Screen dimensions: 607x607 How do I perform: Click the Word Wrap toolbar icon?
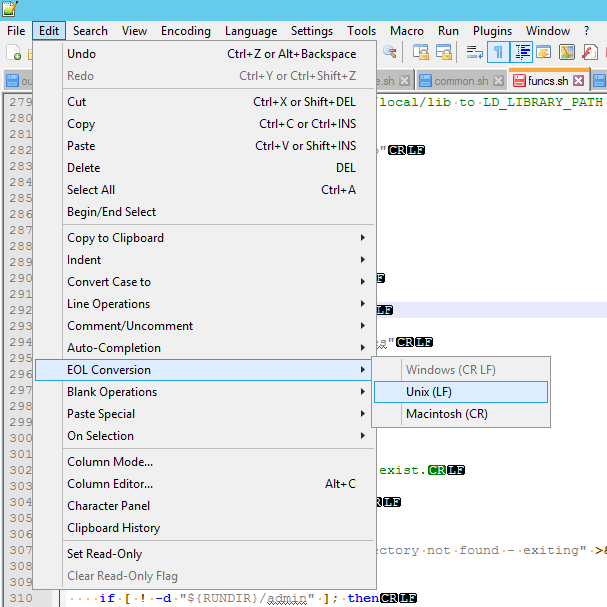(474, 52)
